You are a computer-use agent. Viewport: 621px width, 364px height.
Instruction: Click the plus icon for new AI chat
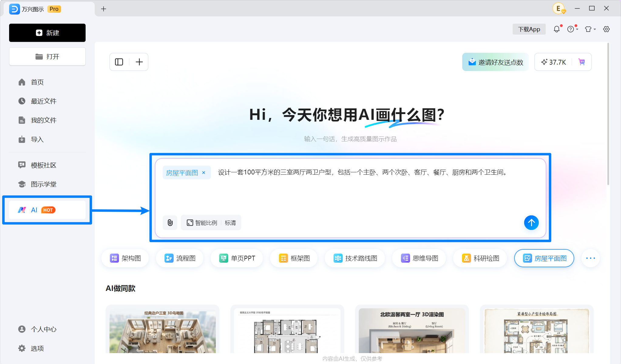(x=139, y=62)
